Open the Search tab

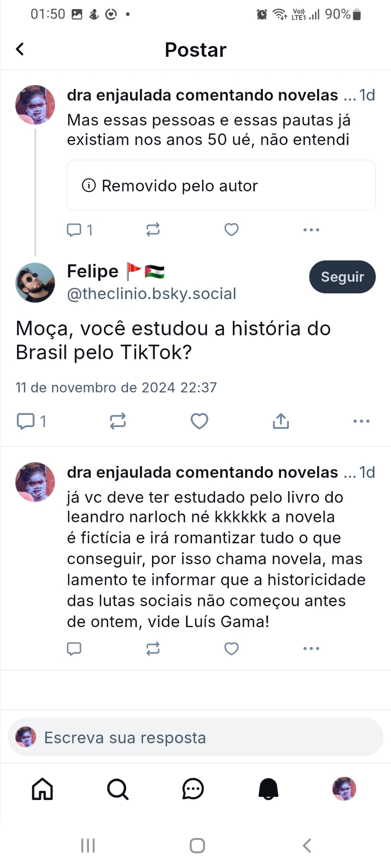(x=118, y=789)
